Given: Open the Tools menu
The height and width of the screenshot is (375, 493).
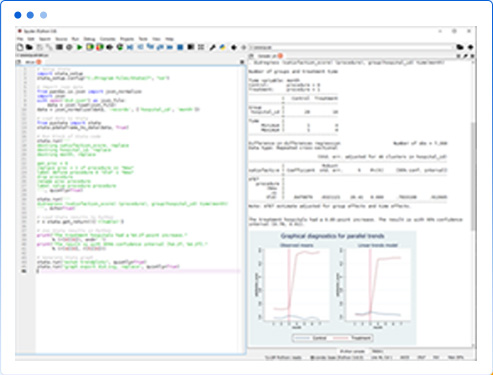Looking at the screenshot, I should pos(143,39).
